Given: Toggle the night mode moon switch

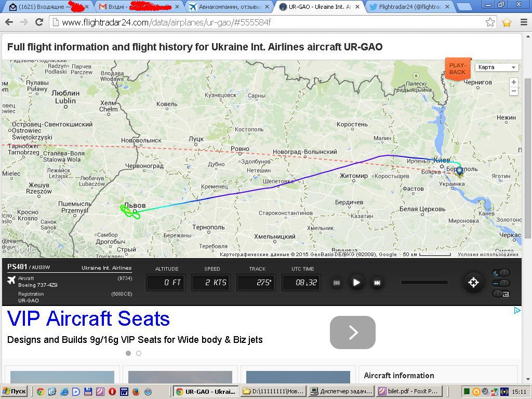Looking at the screenshot, I should [x=501, y=273].
